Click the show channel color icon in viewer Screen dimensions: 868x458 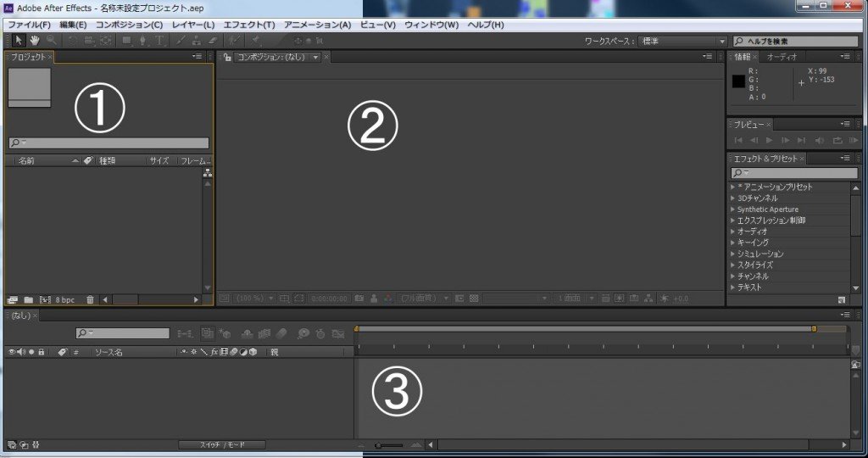pos(388,298)
